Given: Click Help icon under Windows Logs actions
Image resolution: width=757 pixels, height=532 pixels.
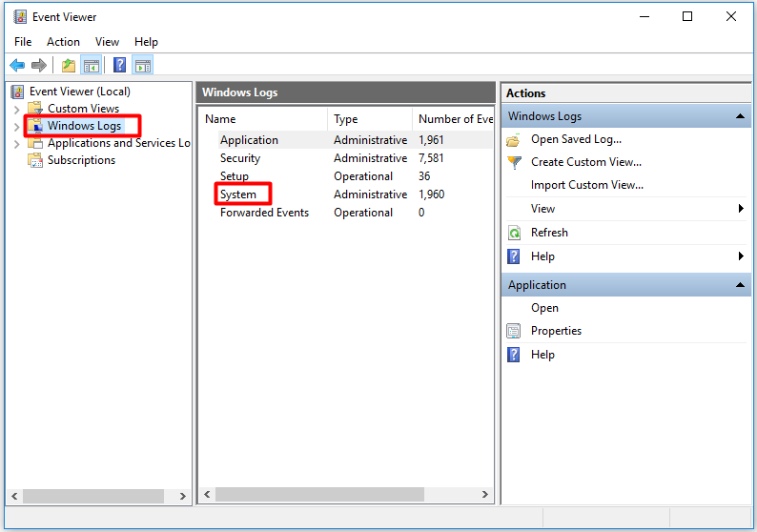Looking at the screenshot, I should pyautogui.click(x=514, y=256).
